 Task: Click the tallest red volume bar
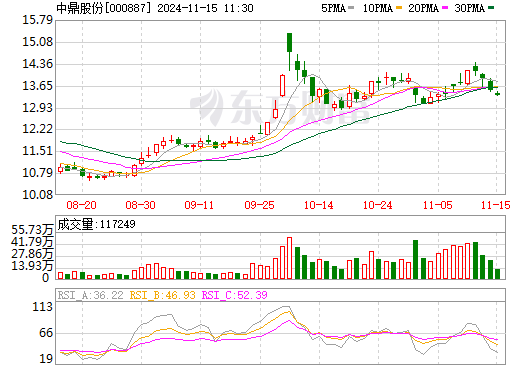coord(289,258)
